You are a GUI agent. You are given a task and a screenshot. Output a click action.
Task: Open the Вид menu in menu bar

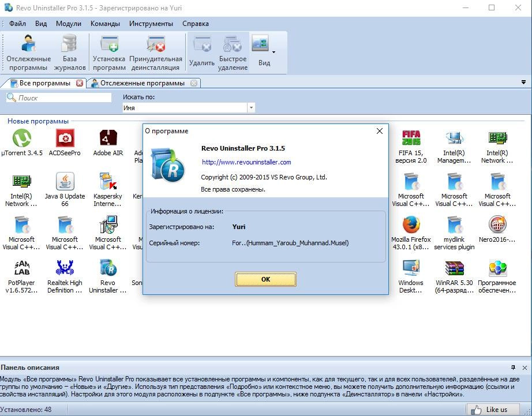(x=41, y=24)
